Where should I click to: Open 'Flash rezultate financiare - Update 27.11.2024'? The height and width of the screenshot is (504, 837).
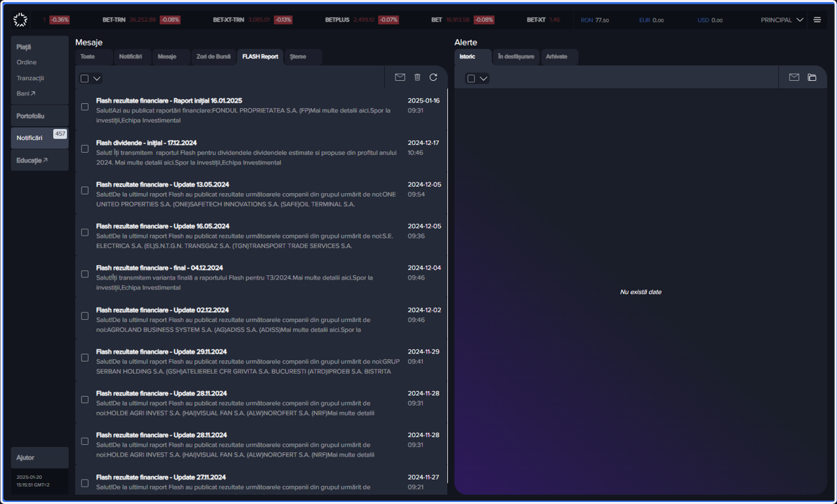tap(261, 482)
